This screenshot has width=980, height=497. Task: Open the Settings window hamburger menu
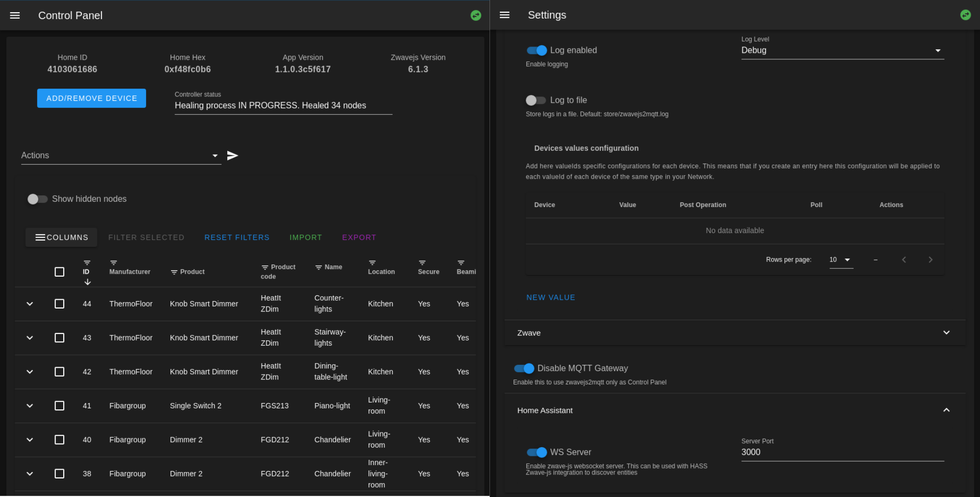(505, 15)
